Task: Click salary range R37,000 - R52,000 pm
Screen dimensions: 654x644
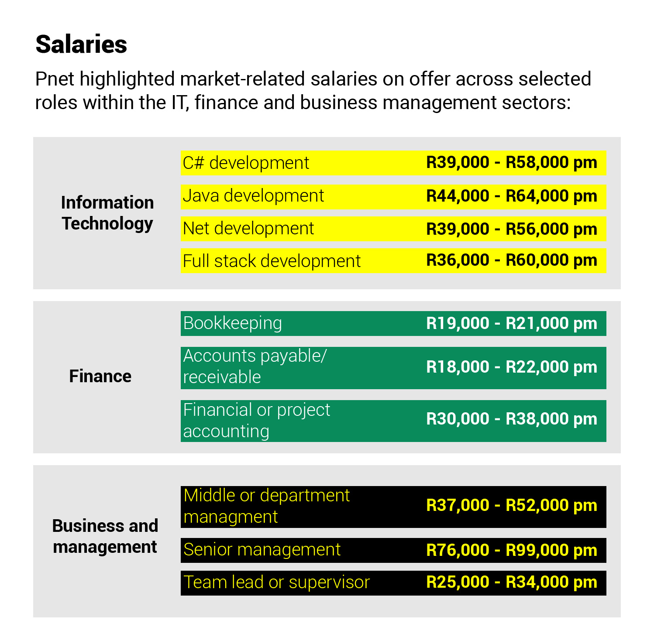Action: tap(512, 505)
